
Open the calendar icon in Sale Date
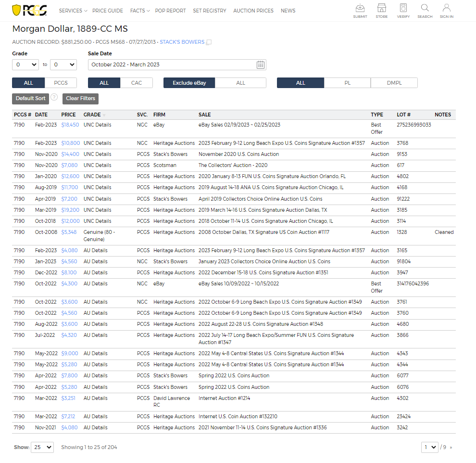coord(261,64)
